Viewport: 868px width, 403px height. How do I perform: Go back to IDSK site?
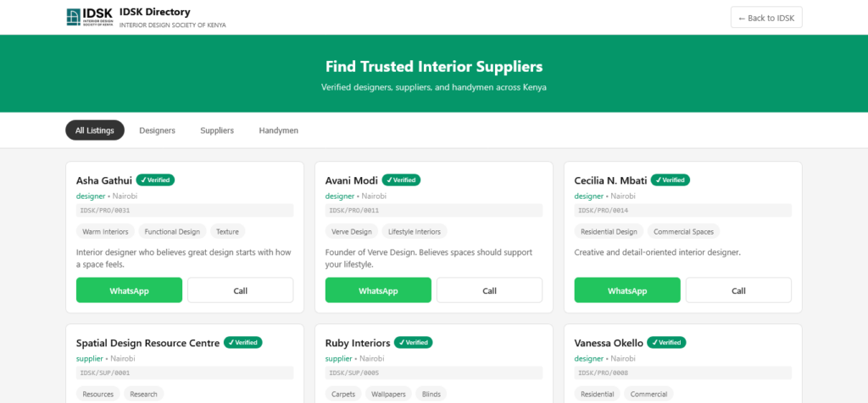click(x=766, y=18)
